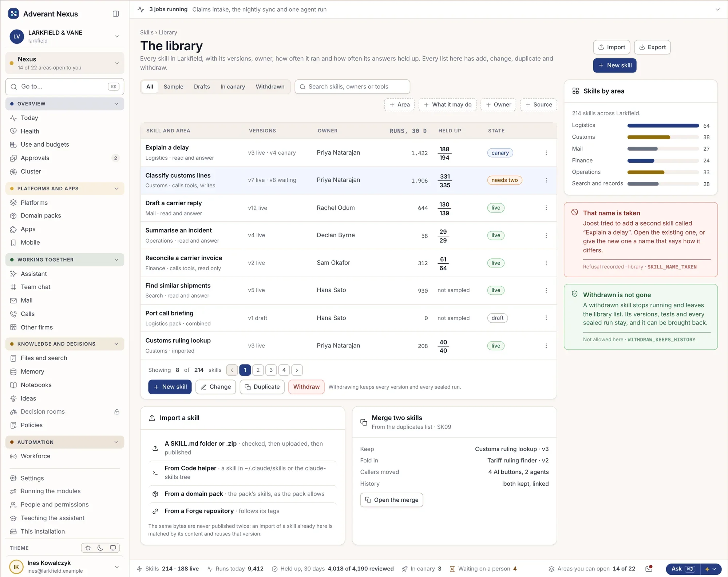Click the Logistics skills bar
Image resolution: width=728 pixels, height=577 pixels.
point(663,126)
